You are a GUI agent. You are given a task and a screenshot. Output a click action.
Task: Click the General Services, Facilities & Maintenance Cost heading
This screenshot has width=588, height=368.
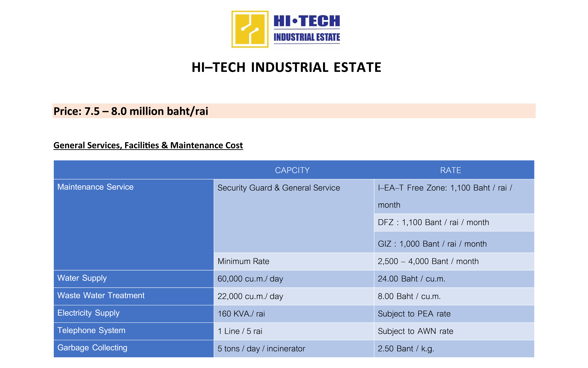tap(148, 145)
